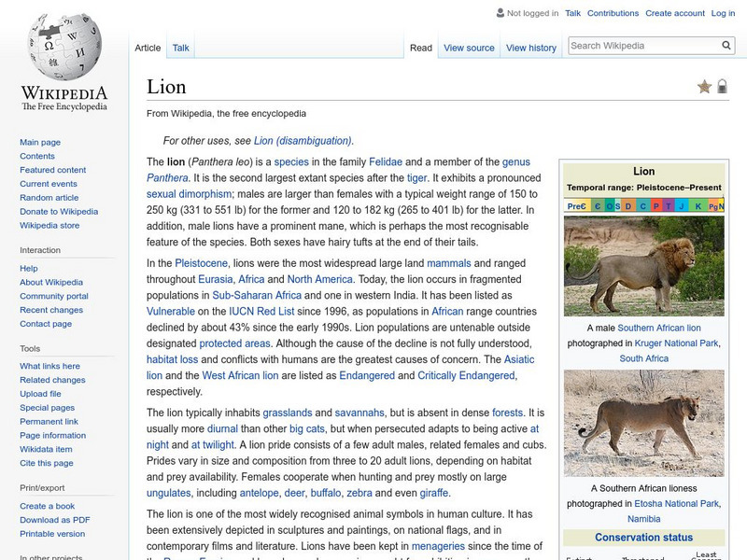The width and height of the screenshot is (747, 560).
Task: Open the Talk tab beside Article
Action: coord(180,48)
